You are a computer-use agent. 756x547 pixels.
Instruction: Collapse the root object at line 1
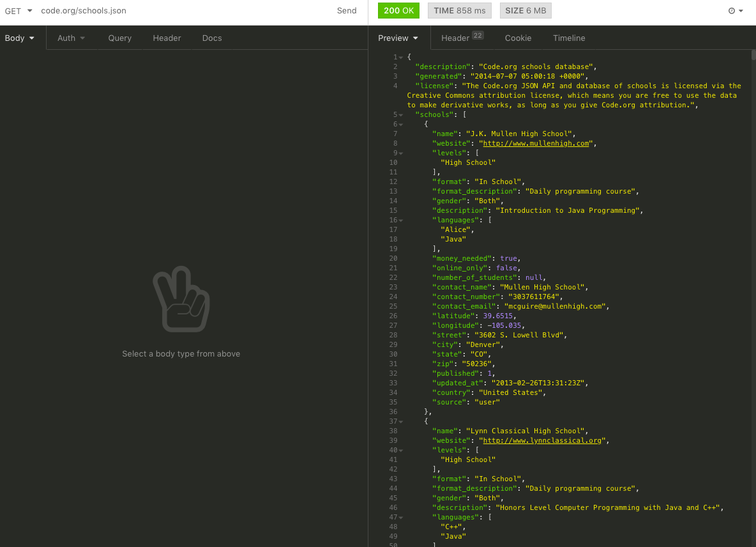(400, 58)
